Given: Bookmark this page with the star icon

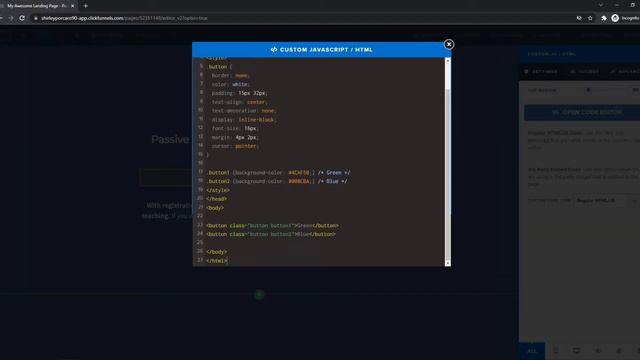Looking at the screenshot, I should (590, 18).
